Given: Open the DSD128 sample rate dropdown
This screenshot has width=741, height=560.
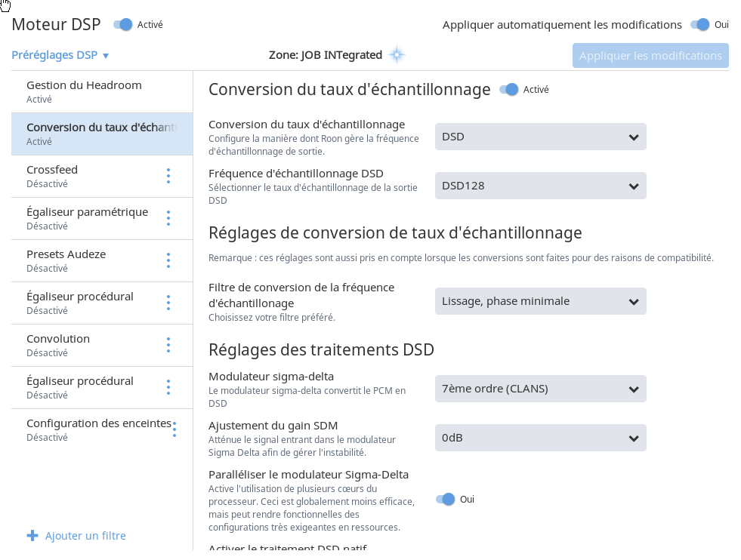Looking at the screenshot, I should tap(540, 186).
